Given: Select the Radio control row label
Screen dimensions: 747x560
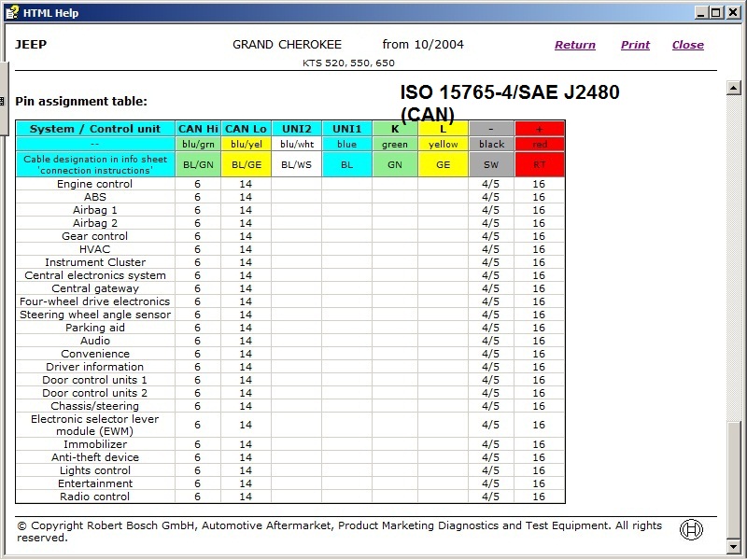Looking at the screenshot, I should pyautogui.click(x=95, y=497).
